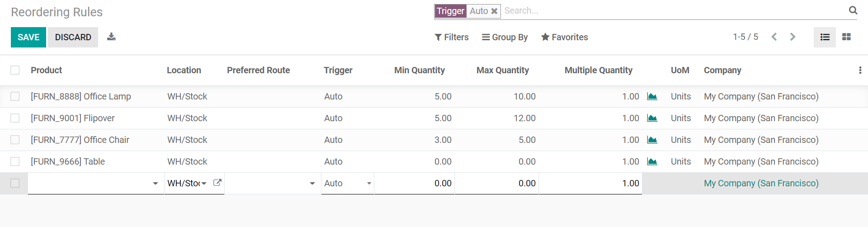This screenshot has height=227, width=868.
Task: Click [FURN_9666] Table product cell
Action: pos(68,161)
